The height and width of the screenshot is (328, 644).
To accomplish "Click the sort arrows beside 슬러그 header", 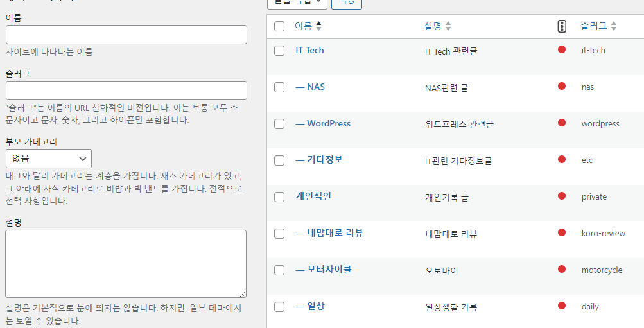I will click(x=614, y=26).
